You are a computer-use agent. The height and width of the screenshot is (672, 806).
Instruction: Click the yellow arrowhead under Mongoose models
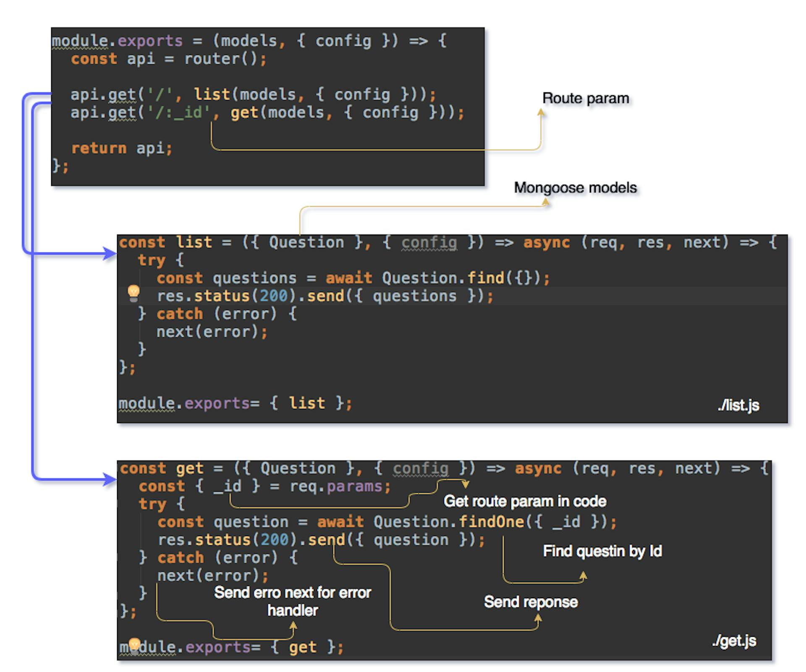click(545, 202)
